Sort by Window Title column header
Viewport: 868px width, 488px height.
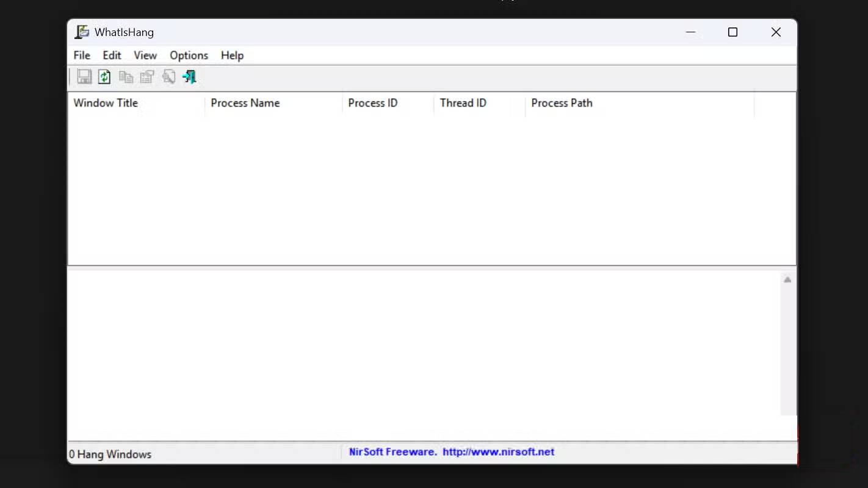[136, 103]
